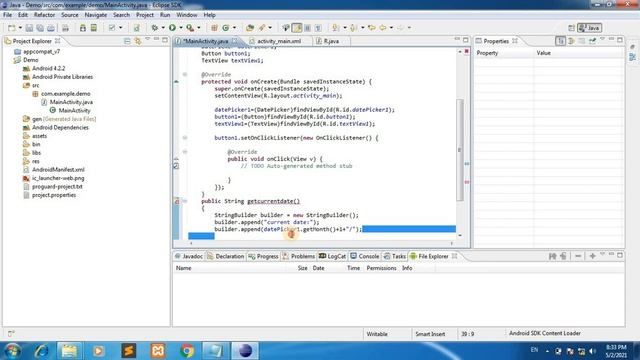640x360 pixels.
Task: Switch to the activity_main.xml editor tab
Action: 279,41
